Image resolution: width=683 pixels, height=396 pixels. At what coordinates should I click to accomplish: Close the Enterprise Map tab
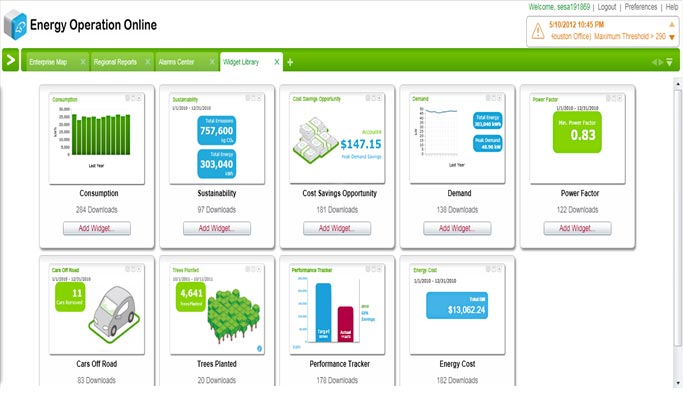pos(83,62)
